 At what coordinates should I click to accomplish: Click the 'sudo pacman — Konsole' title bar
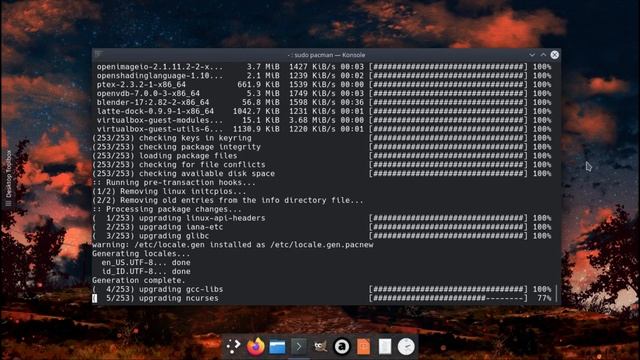[327, 55]
